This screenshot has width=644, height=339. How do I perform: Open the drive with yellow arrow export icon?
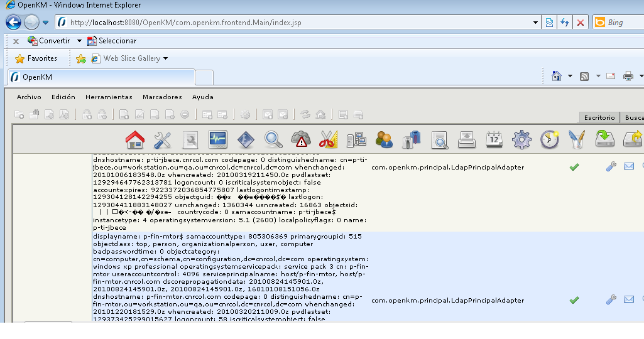coord(633,139)
